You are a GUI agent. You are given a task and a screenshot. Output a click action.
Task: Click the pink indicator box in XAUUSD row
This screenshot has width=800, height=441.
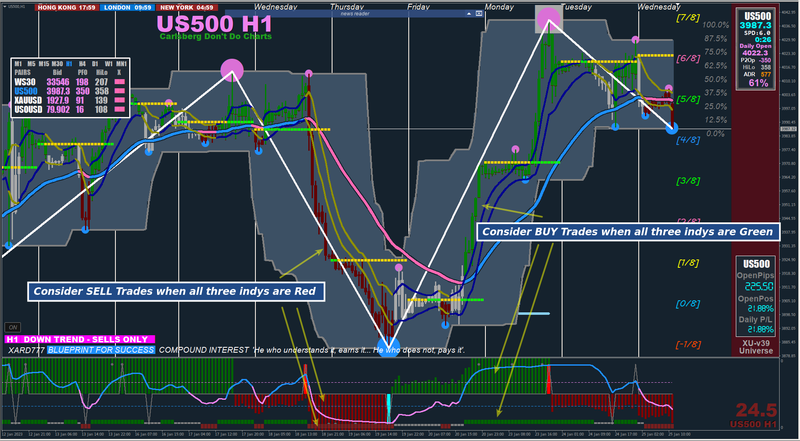(120, 100)
